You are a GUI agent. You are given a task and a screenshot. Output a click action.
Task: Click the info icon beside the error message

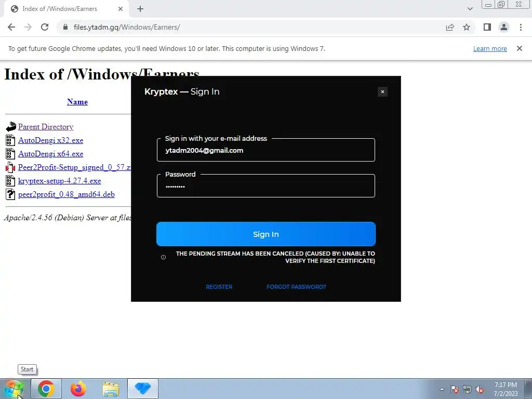coord(163,257)
